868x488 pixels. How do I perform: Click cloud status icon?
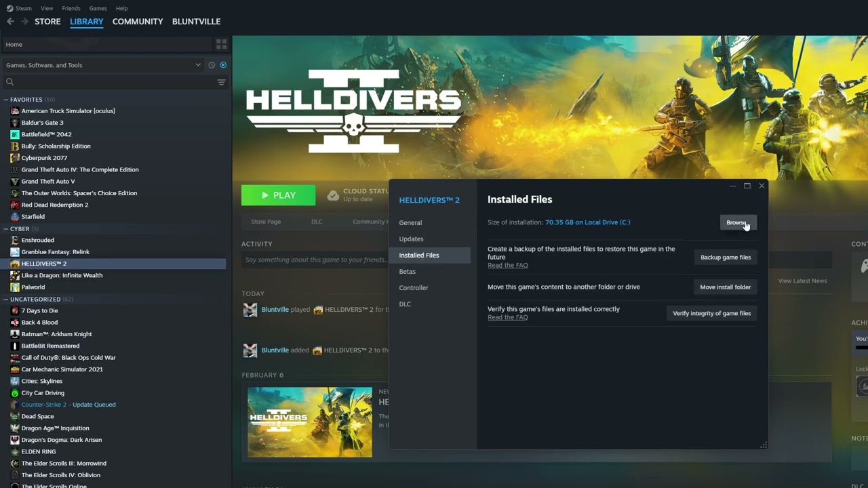(x=333, y=195)
